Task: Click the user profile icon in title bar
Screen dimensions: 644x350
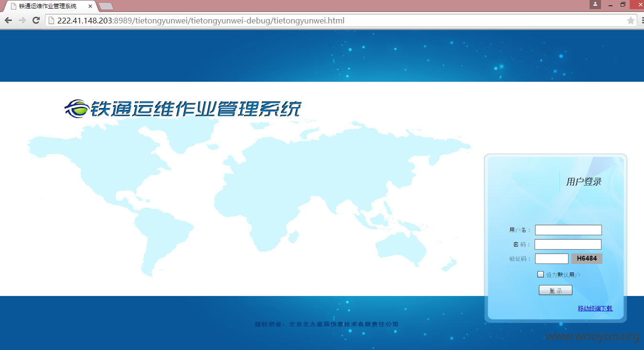Action: (595, 4)
